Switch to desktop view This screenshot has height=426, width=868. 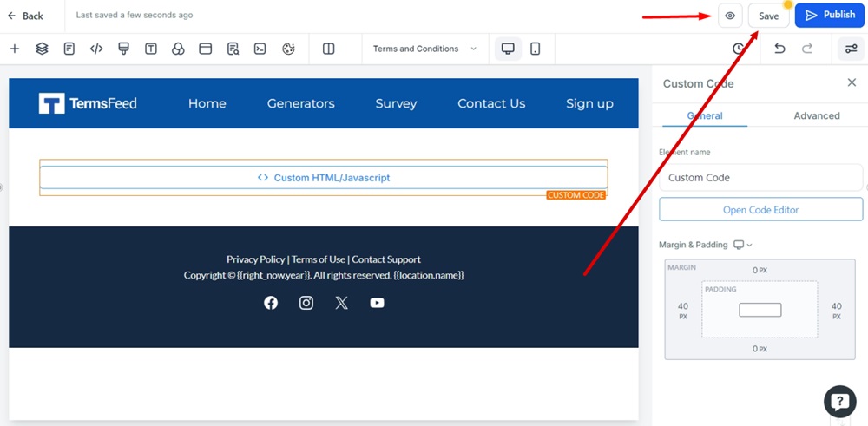point(508,49)
